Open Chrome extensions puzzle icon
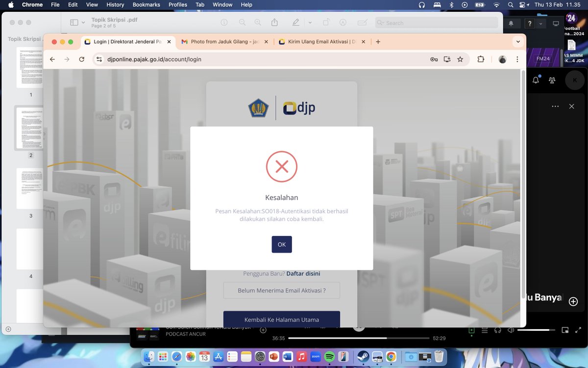588x368 pixels. 481,59
